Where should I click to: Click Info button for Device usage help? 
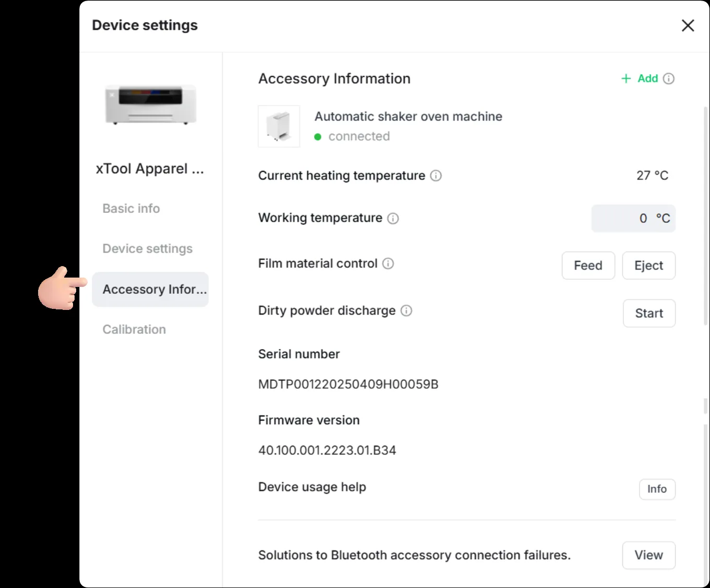click(657, 489)
